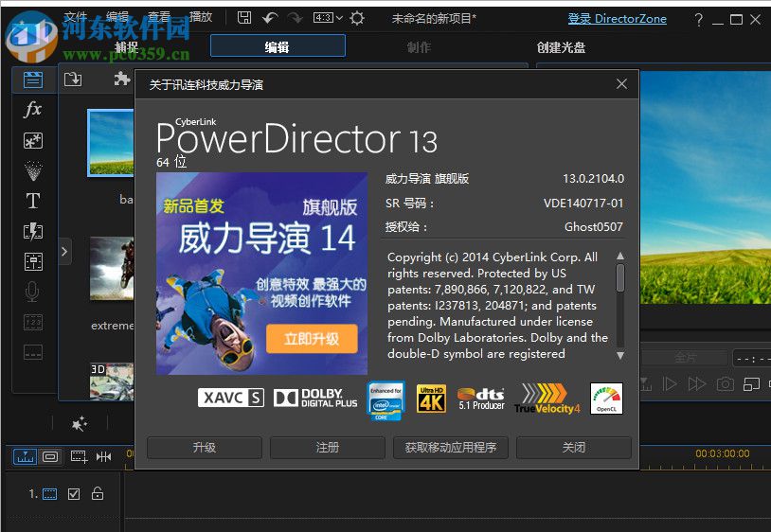Click the import media icon
This screenshot has width=771, height=532.
73,79
